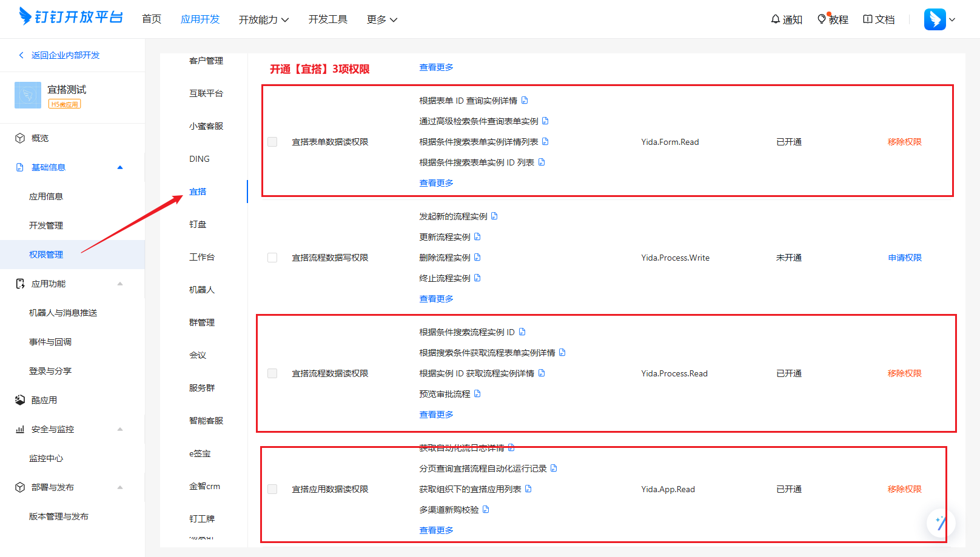Open doc icon next to 通过高级检索条件查询表单实例

point(545,121)
